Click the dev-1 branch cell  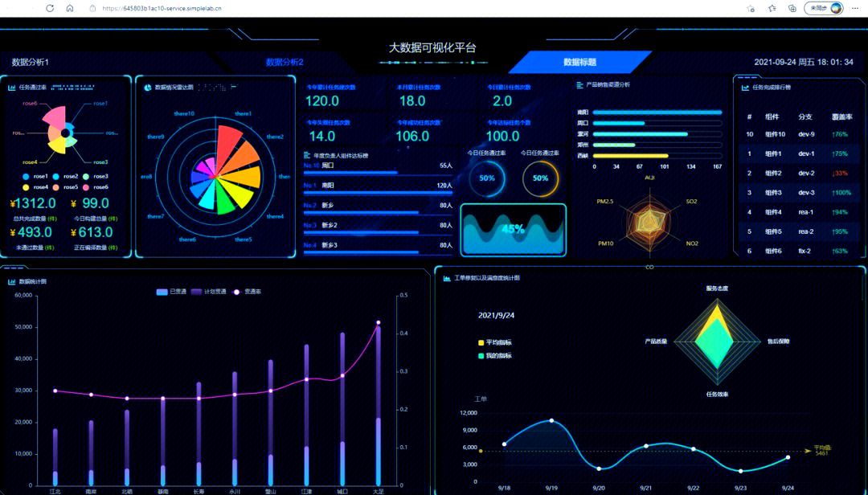pos(806,154)
